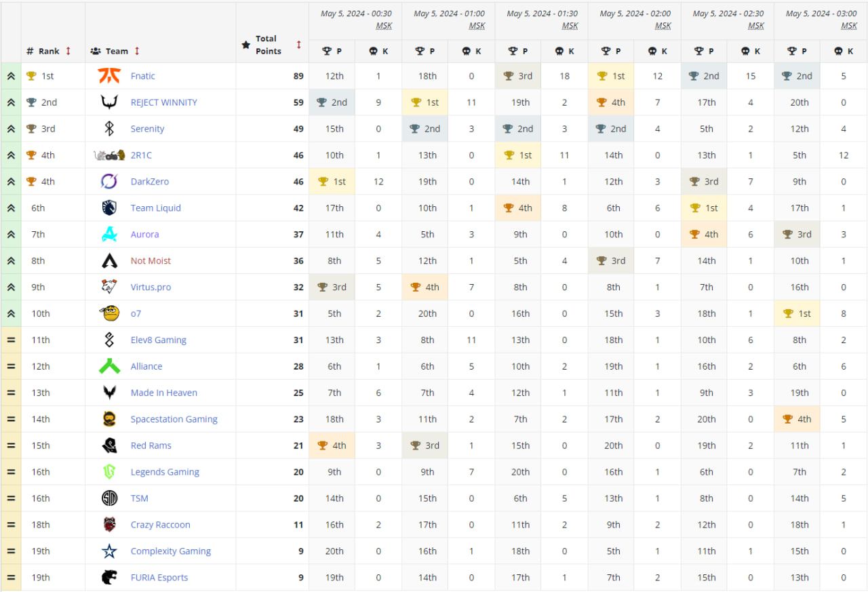Sort table by Total Points arrow

click(299, 45)
